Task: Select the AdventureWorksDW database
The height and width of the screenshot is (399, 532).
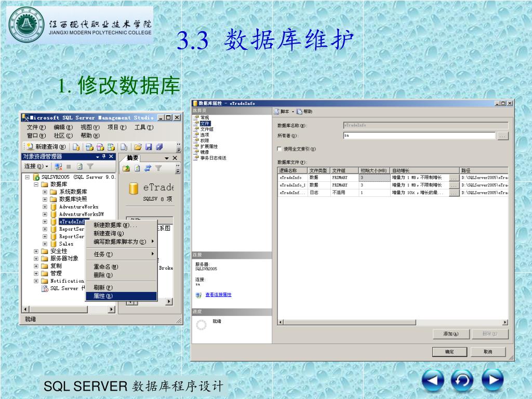Action: coord(82,214)
